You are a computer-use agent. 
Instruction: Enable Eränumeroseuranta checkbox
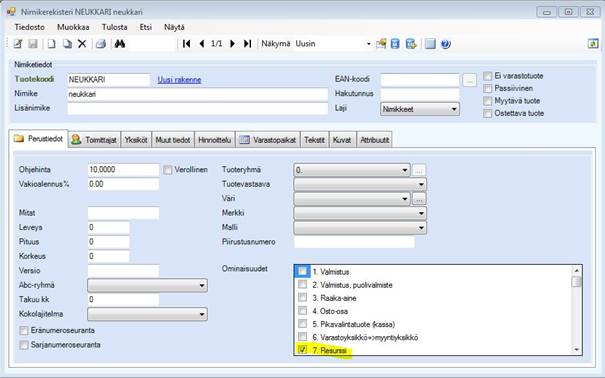[24, 330]
